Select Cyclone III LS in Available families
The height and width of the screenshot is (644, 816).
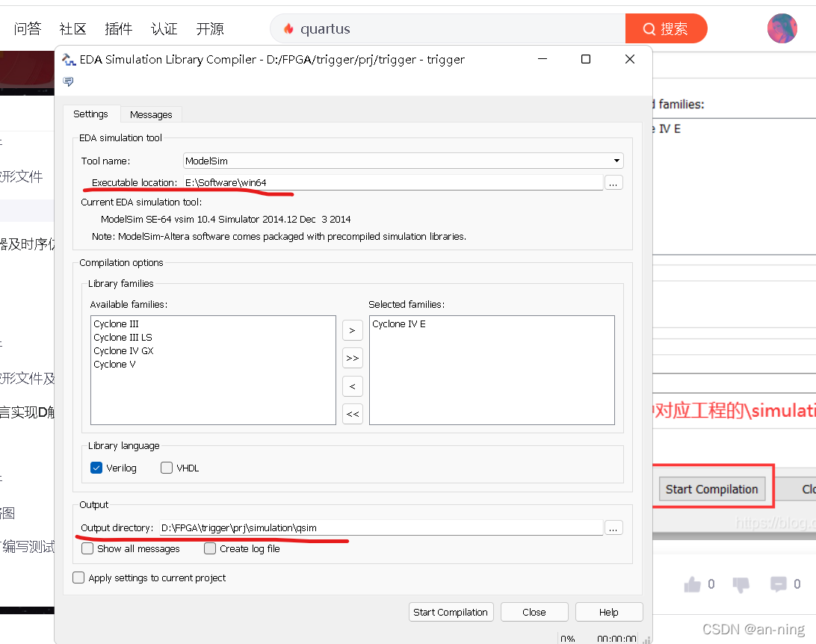coord(123,337)
